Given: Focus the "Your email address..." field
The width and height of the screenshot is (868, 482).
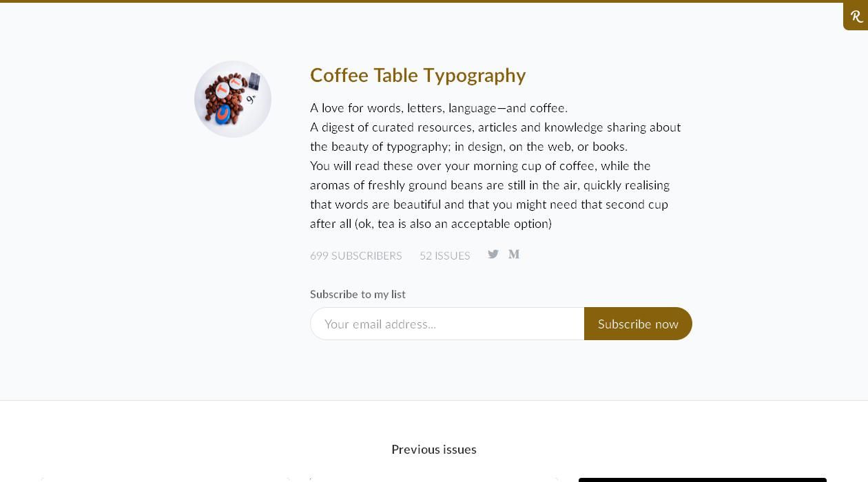Looking at the screenshot, I should click(447, 324).
